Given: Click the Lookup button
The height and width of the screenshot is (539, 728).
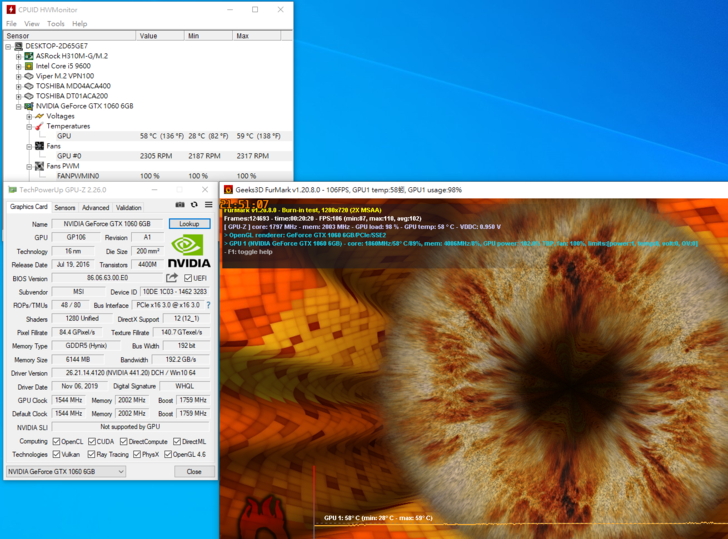Looking at the screenshot, I should point(189,224).
